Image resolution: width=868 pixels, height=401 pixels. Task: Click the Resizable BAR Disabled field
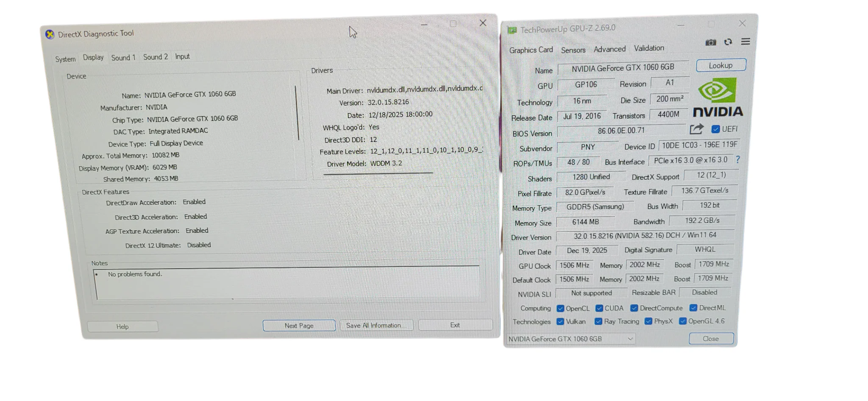tap(704, 292)
